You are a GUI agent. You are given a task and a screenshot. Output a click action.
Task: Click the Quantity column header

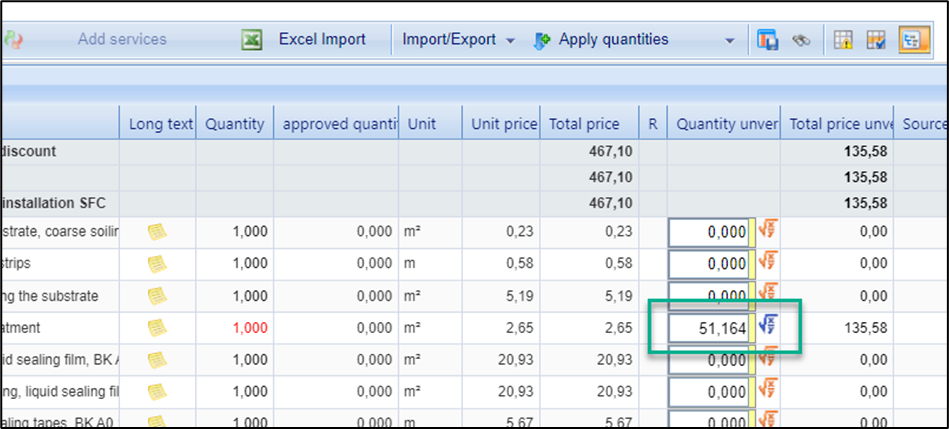[x=235, y=124]
